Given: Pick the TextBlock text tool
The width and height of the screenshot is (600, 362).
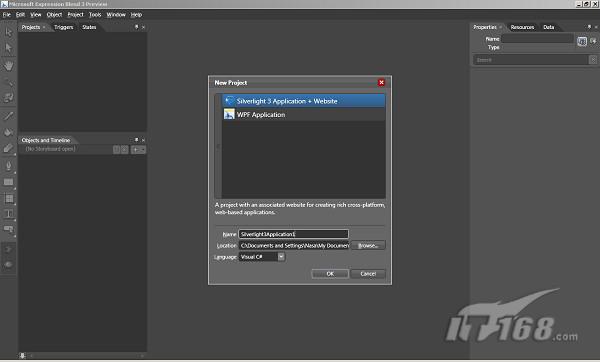Looking at the screenshot, I should point(8,214).
